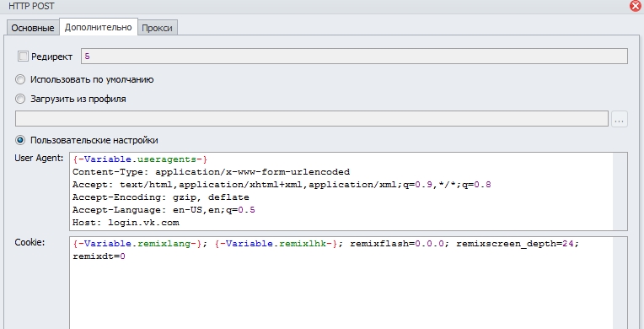Click the Accept-Encoding: gzip, deflate line
The image size is (644, 329).
[x=161, y=197]
